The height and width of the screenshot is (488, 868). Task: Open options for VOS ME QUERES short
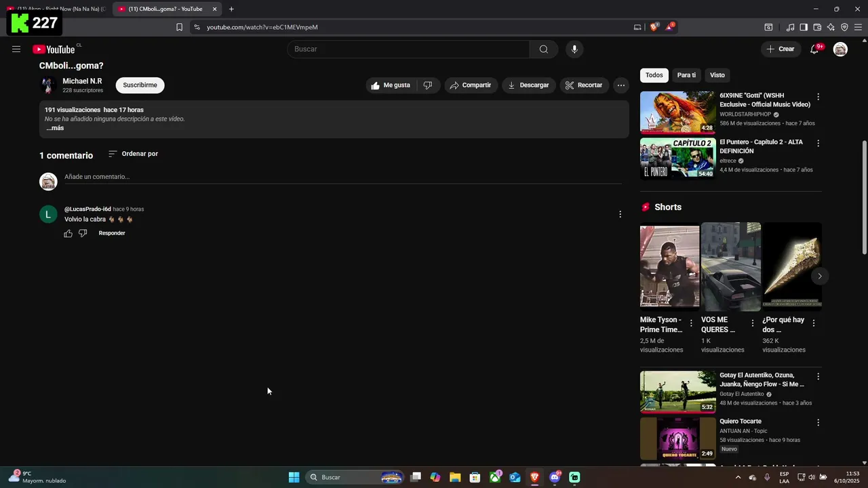(752, 323)
